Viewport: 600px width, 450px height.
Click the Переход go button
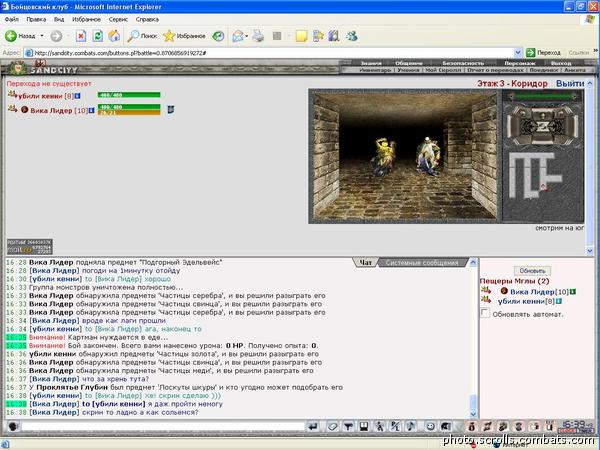click(x=543, y=52)
